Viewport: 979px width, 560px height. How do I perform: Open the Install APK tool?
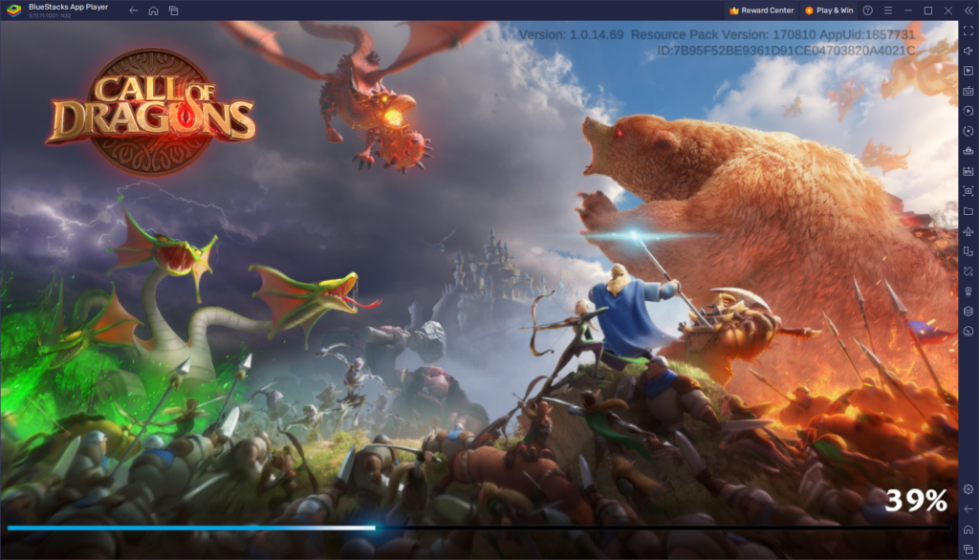pos(968,171)
